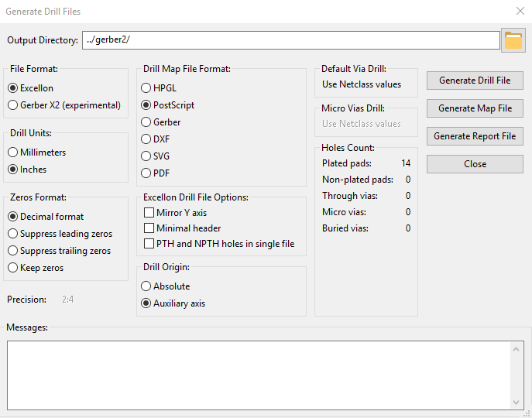Choose Keep zeros format option
The height and width of the screenshot is (418, 532).
[13, 268]
